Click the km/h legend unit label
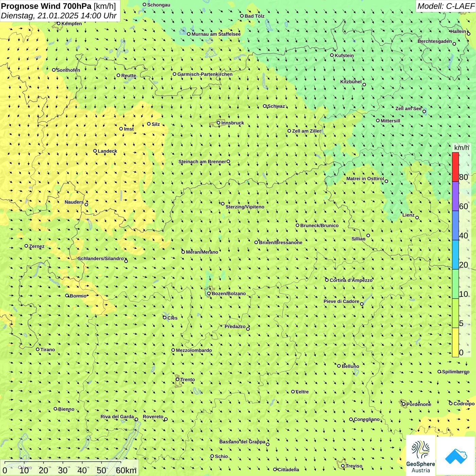 pyautogui.click(x=461, y=148)
